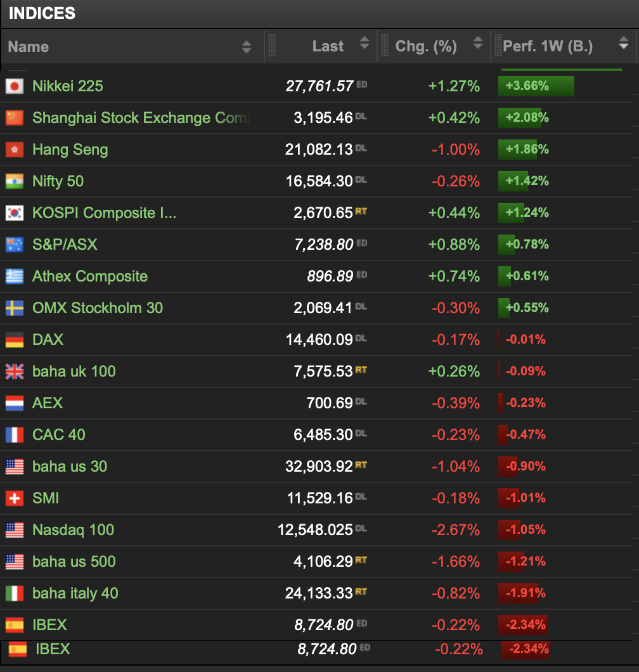Screen dimensions: 639x672
Task: Click the UK flag beside baha uk 100
Action: [15, 372]
